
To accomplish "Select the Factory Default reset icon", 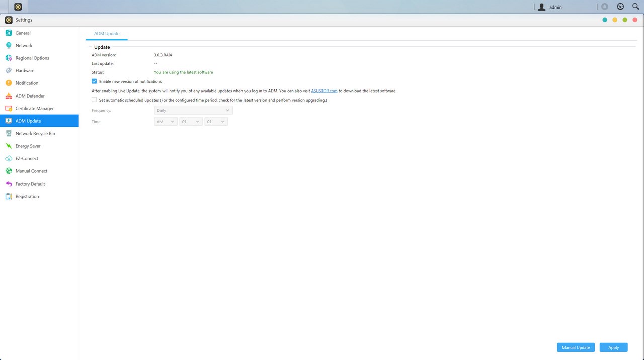I will pyautogui.click(x=9, y=184).
